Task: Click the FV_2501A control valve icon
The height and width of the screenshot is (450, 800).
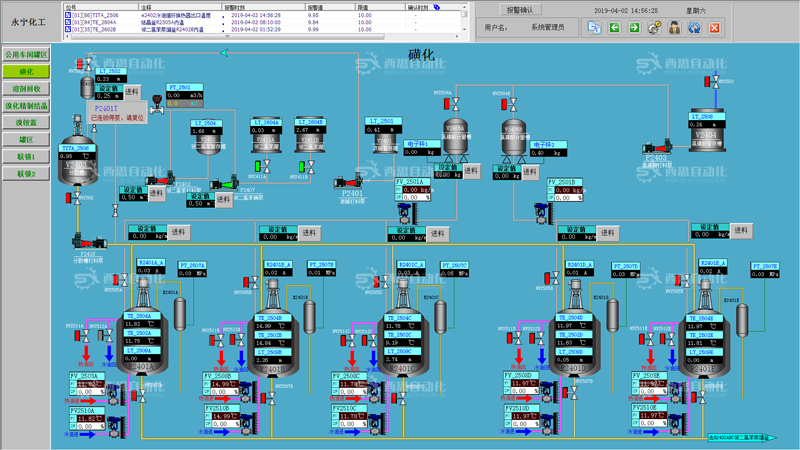Action: (407, 214)
